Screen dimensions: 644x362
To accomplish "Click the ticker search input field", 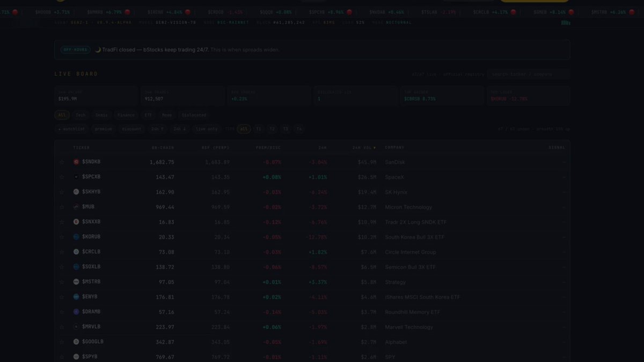I will point(529,74).
